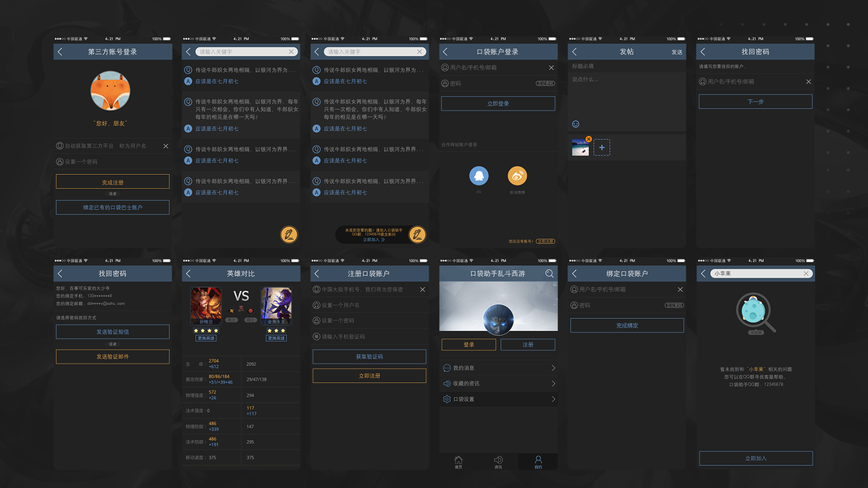
Task: Tap the 注册 button beside 登录
Action: pos(528,345)
